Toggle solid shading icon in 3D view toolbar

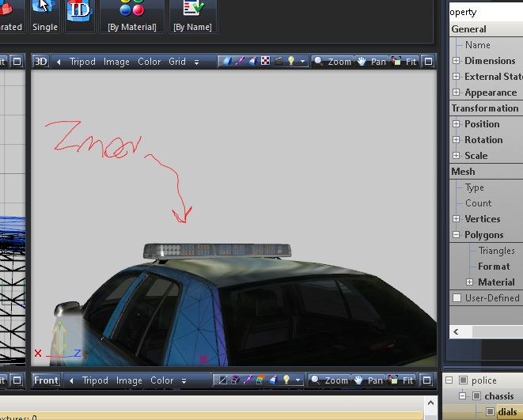tap(227, 62)
